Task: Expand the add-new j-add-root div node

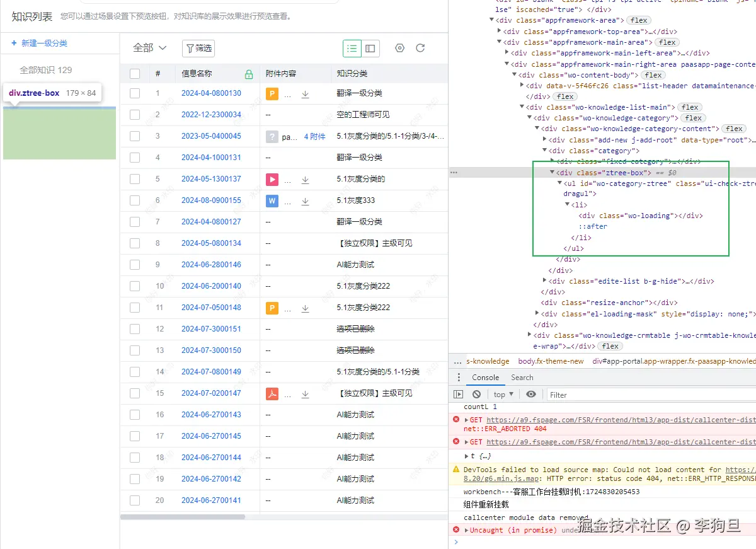Action: pos(545,140)
